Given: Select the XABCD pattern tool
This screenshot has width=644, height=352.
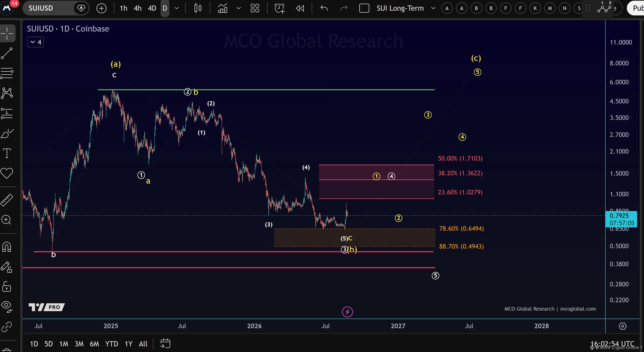Looking at the screenshot, I should [7, 93].
